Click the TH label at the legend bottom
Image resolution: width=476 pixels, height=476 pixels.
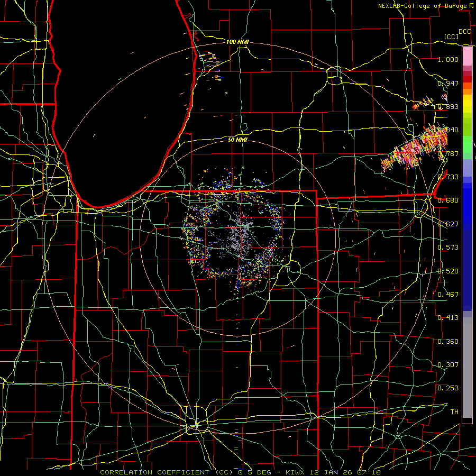pos(454,412)
